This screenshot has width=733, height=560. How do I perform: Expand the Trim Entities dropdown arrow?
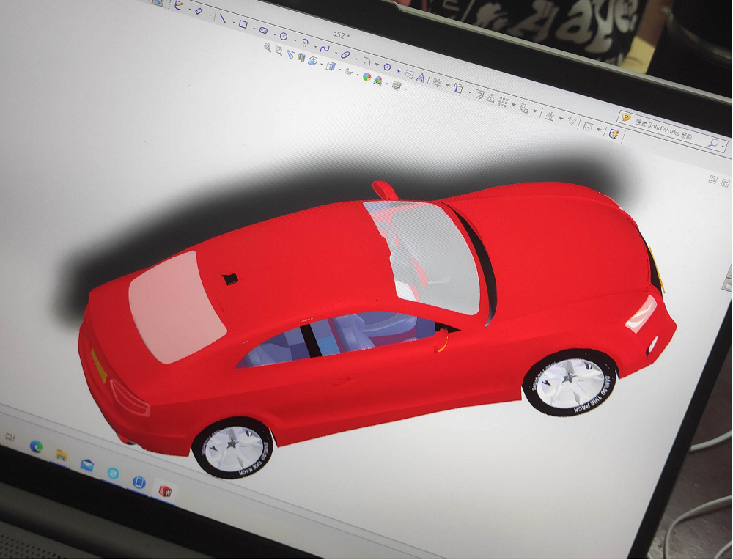[x=447, y=86]
